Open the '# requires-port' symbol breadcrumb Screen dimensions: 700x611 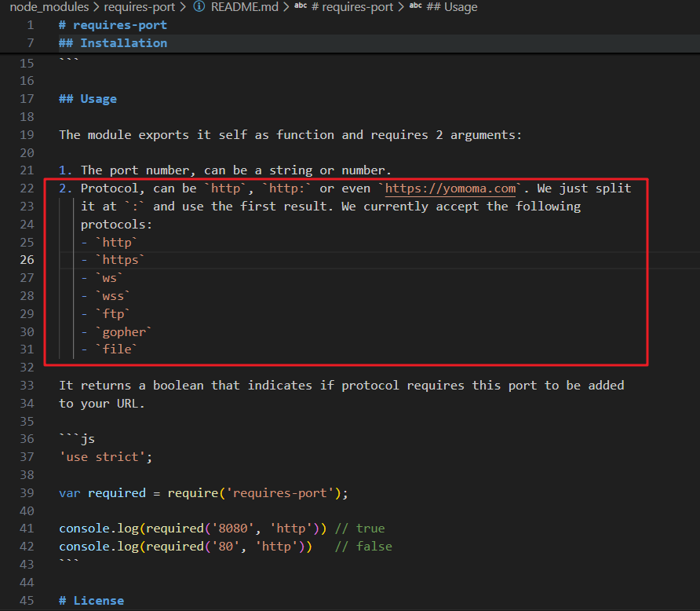pos(352,7)
